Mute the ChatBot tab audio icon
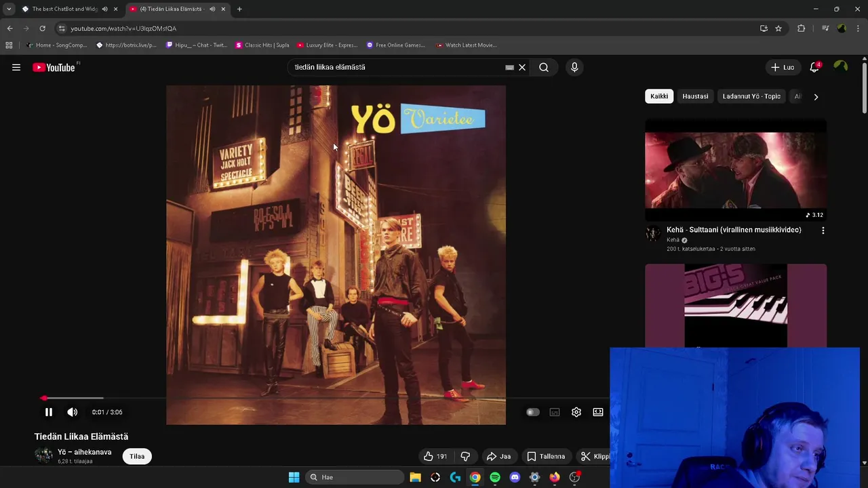Viewport: 868px width, 488px height. 104,9
